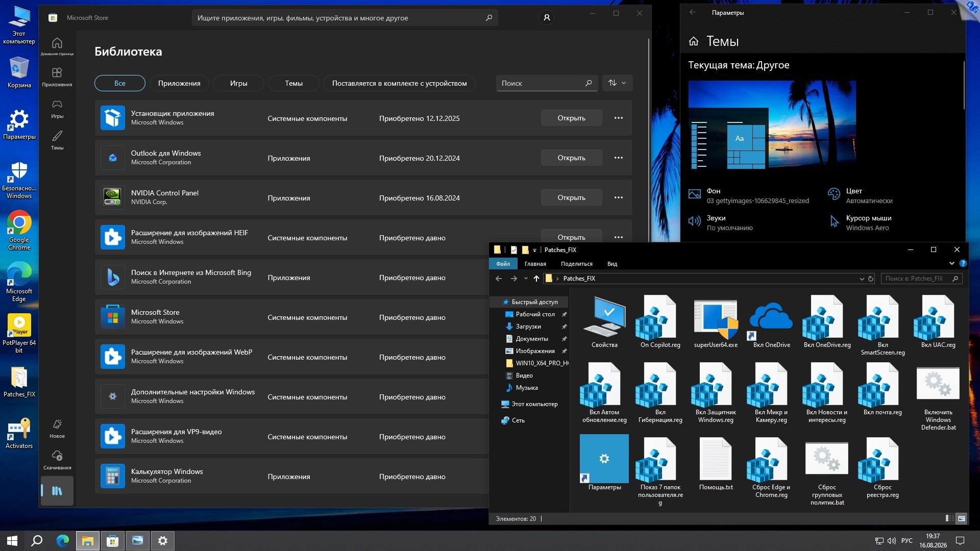Open Games section in Store sidebar

57,108
